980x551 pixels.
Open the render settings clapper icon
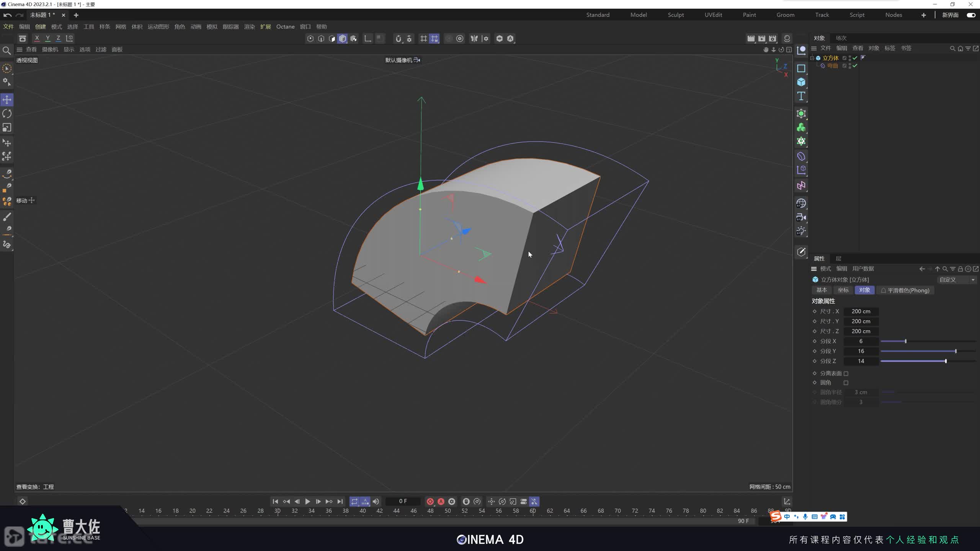click(x=773, y=38)
